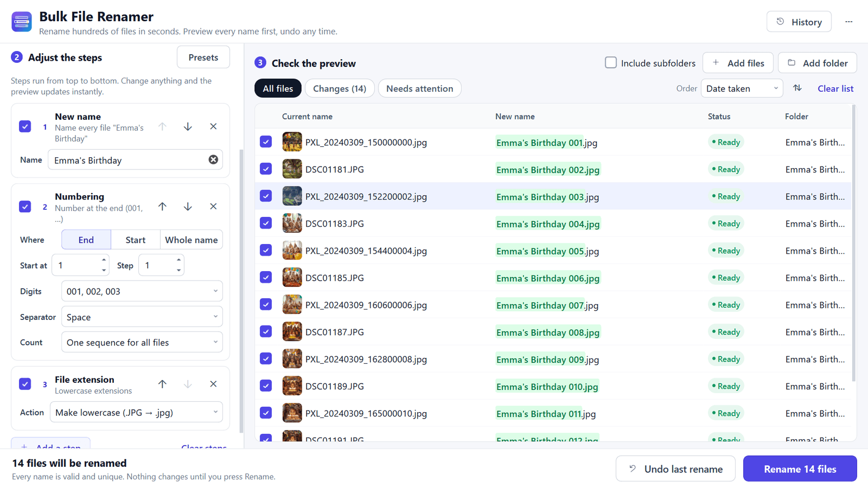
Task: Remove the File extension step
Action: pyautogui.click(x=213, y=384)
